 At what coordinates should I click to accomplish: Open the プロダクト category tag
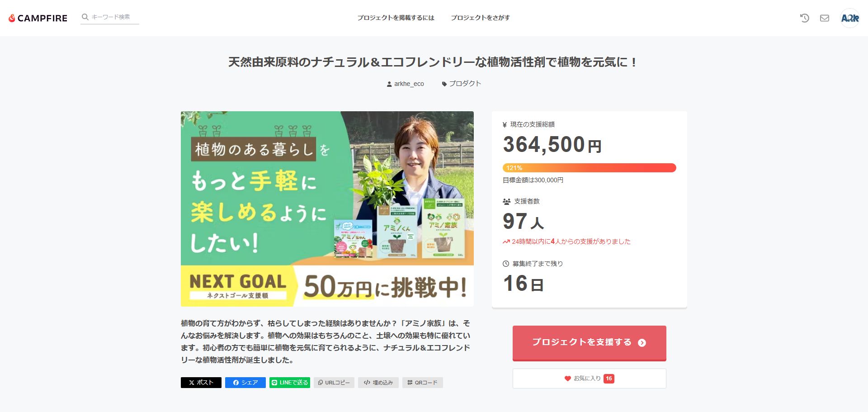pos(462,84)
